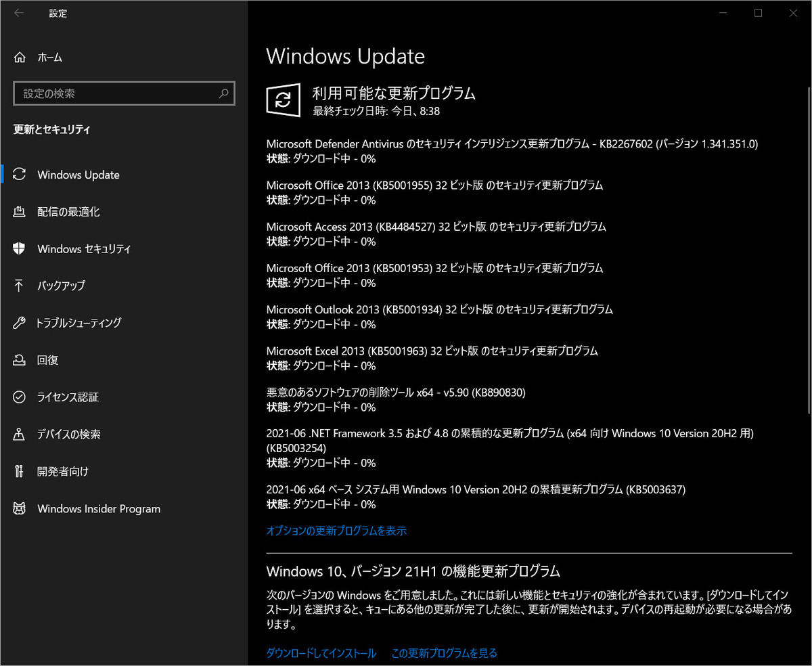The width and height of the screenshot is (812, 666).
Task: Click この更新プログラムを見る link
Action: tap(444, 653)
